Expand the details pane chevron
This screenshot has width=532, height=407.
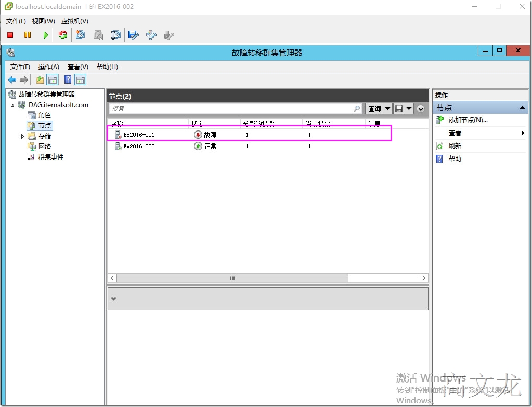114,299
